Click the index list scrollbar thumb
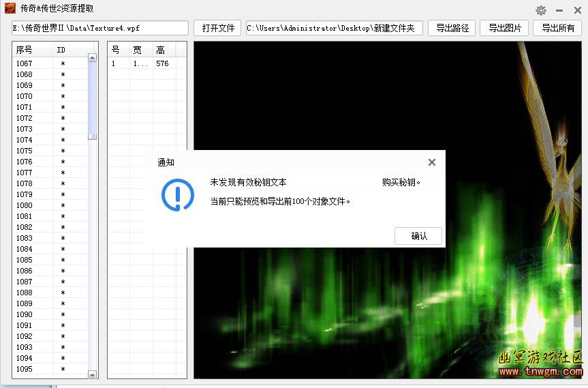The height and width of the screenshot is (388, 588). 92,100
